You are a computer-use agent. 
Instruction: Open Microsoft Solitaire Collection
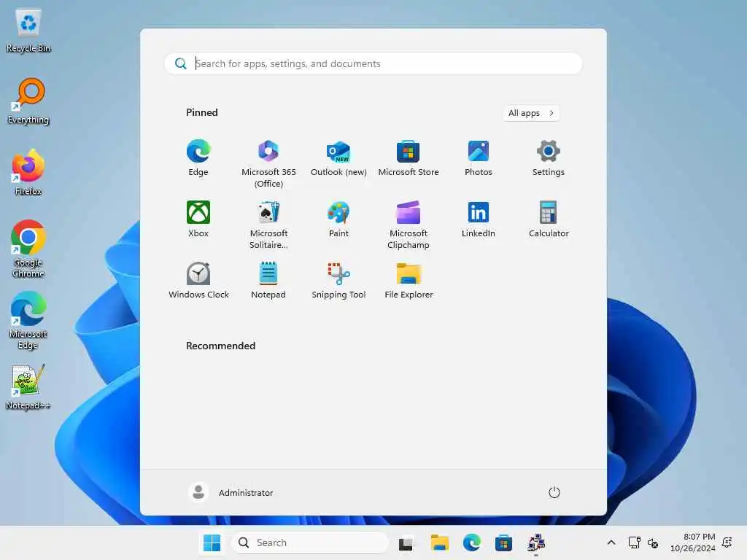click(268, 225)
